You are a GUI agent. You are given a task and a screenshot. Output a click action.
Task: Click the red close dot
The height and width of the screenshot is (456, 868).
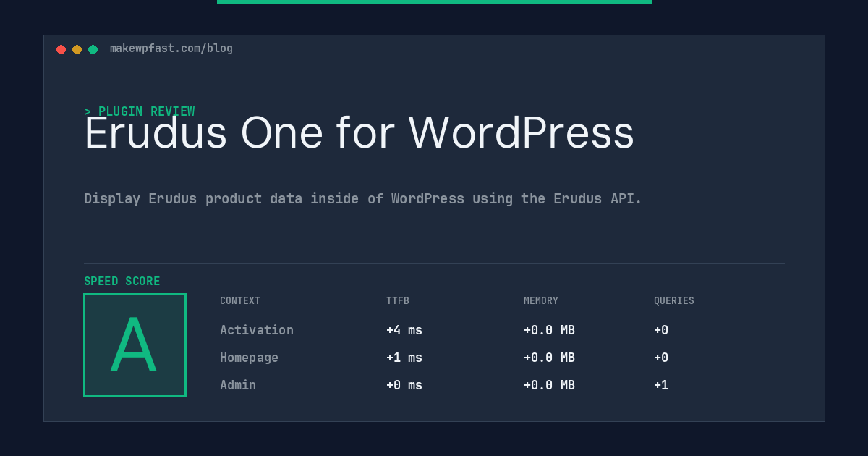[61, 49]
